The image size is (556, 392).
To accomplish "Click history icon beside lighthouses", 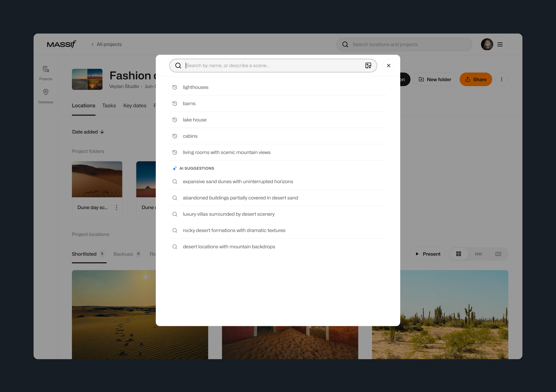I will tap(175, 87).
